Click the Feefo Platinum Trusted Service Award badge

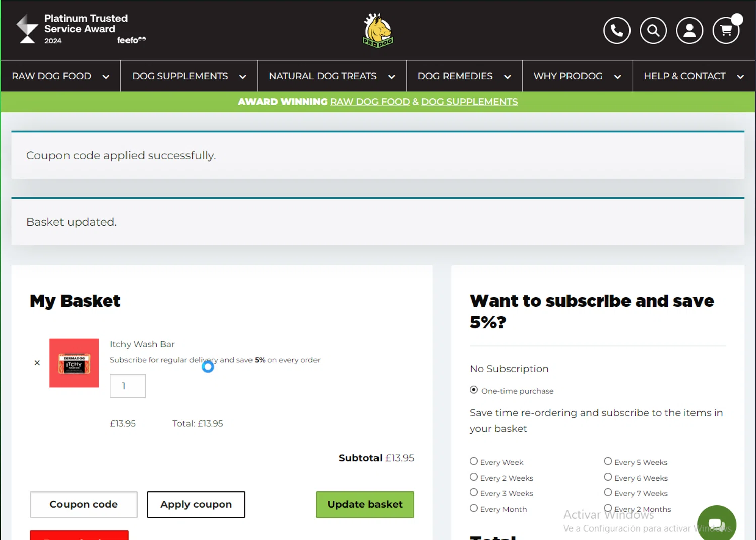click(x=81, y=29)
